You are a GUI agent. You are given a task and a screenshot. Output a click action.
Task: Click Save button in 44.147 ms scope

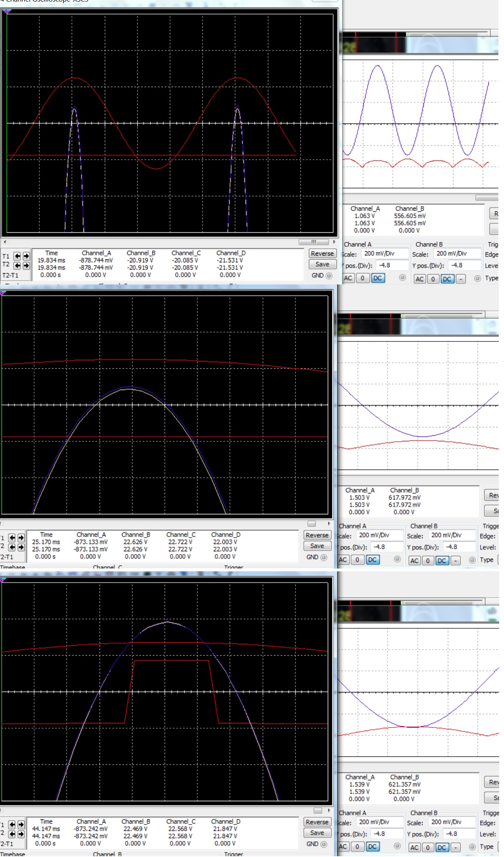tap(317, 833)
